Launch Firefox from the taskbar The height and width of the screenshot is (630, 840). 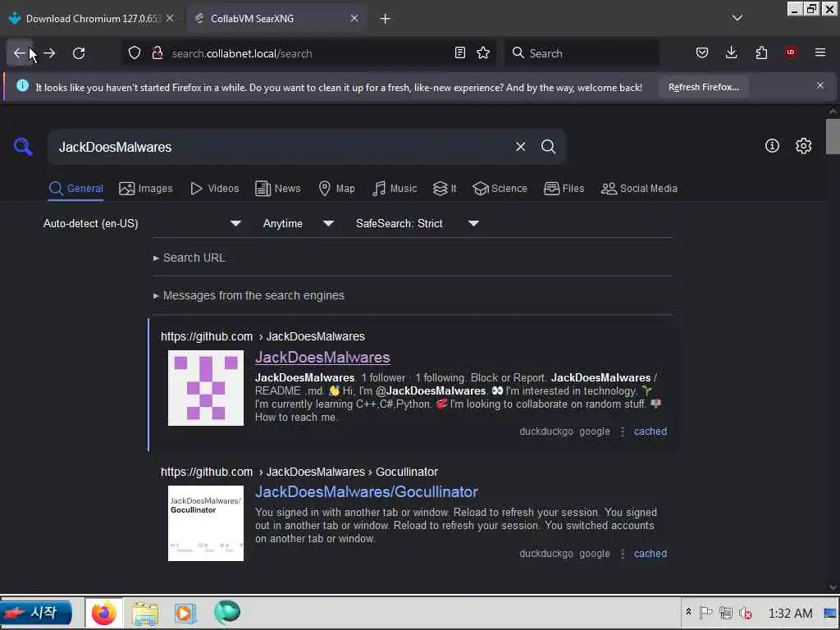104,614
